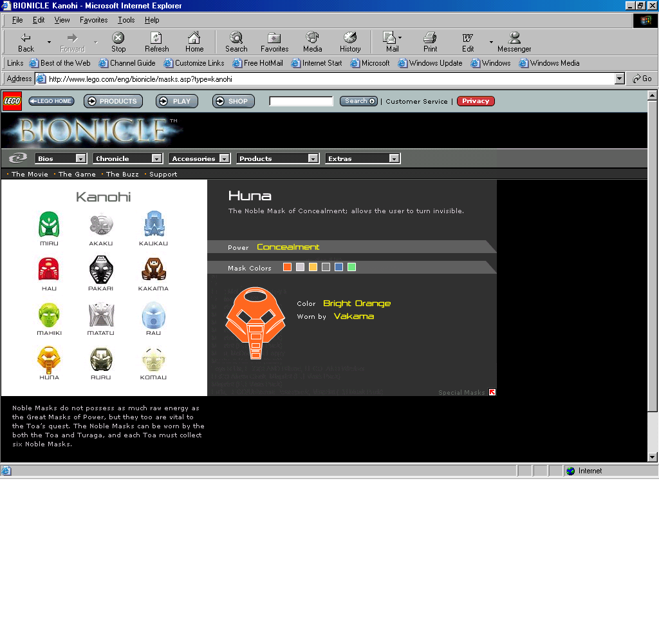Select the yellow mask color swatch
The image size is (659, 644).
click(313, 267)
